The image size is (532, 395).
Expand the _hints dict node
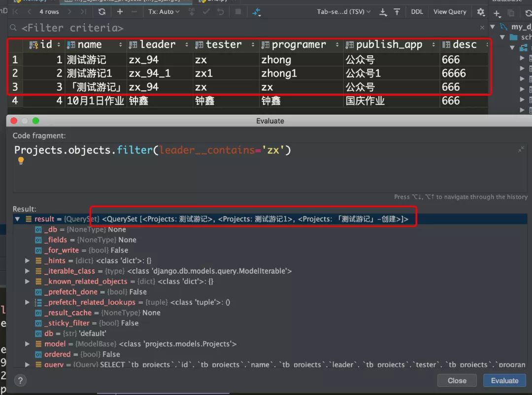click(28, 260)
